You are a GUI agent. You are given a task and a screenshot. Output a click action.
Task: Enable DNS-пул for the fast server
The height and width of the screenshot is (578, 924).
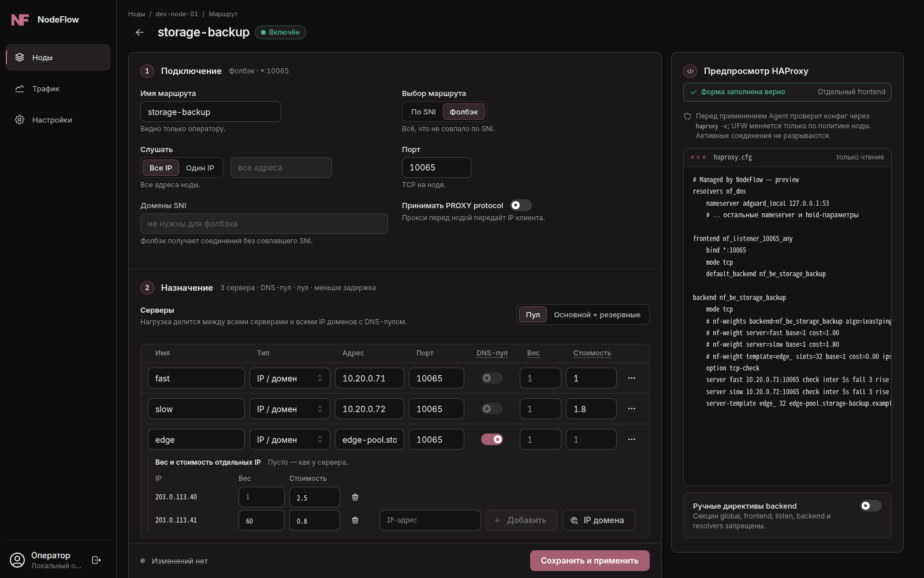pyautogui.click(x=492, y=378)
